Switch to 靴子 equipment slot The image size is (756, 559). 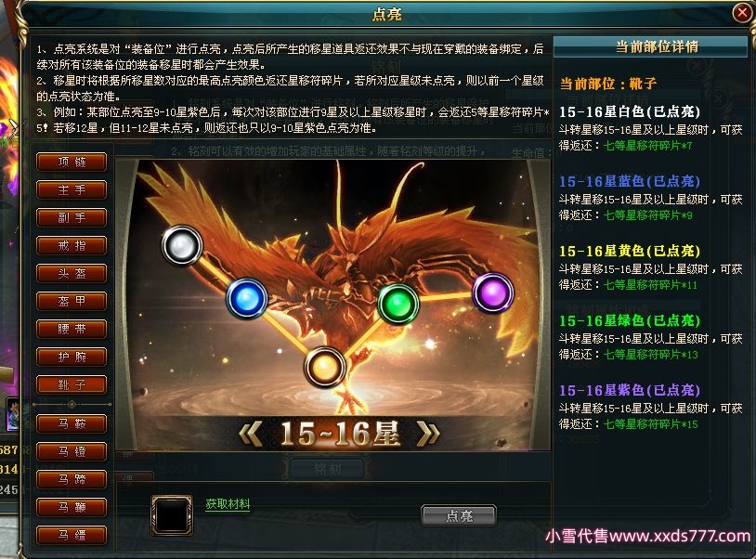coord(72,384)
